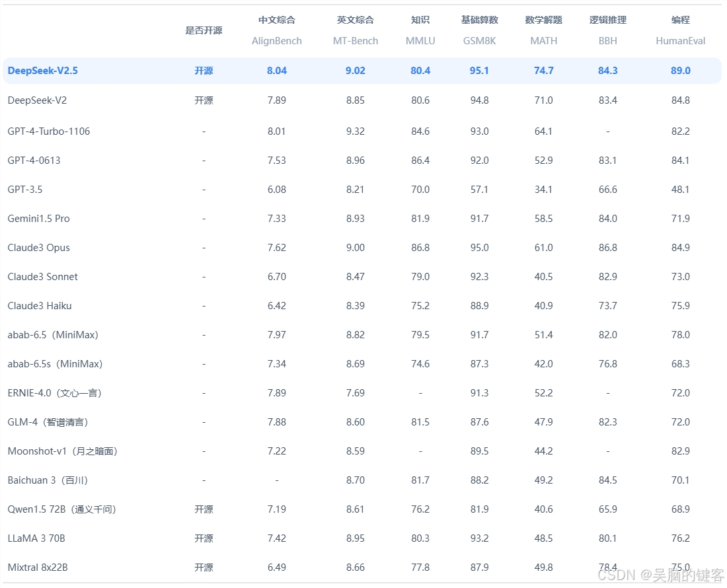Click GPT-3.5 HumanEval score 48.1
The height and width of the screenshot is (588, 727).
point(681,190)
